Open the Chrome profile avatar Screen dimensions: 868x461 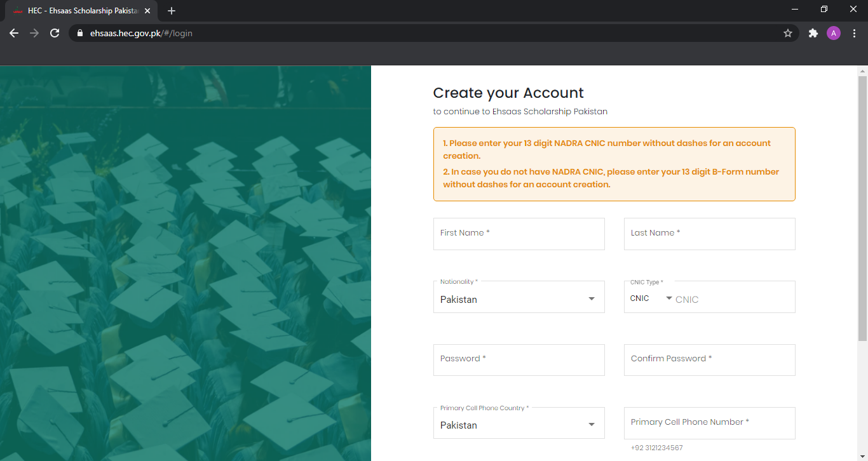(x=834, y=33)
